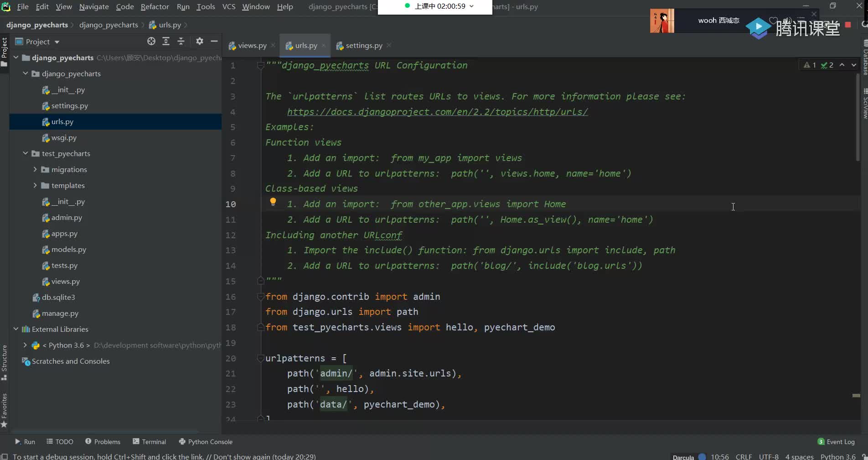Click the 4 spaces indent setting
Viewport: 868px width, 460px height.
[x=799, y=456]
